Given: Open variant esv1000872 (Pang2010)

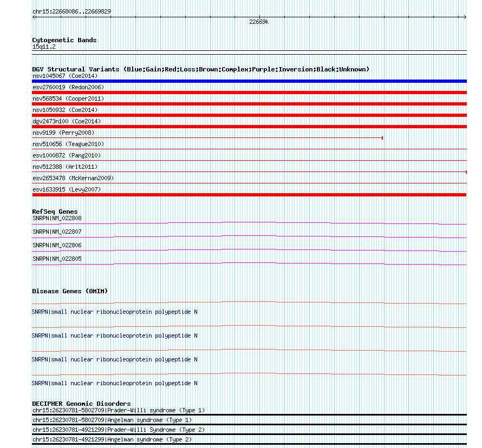Looking at the screenshot, I should (x=67, y=155).
